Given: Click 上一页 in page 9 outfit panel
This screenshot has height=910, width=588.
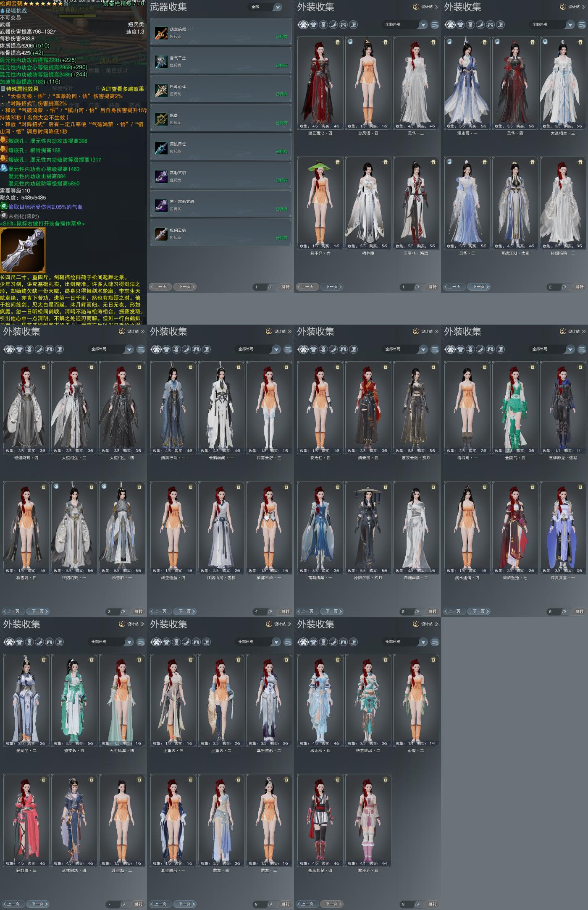Looking at the screenshot, I should pyautogui.click(x=307, y=904).
